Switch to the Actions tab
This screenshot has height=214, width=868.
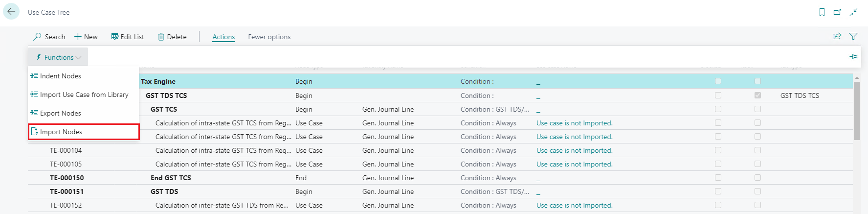(223, 37)
